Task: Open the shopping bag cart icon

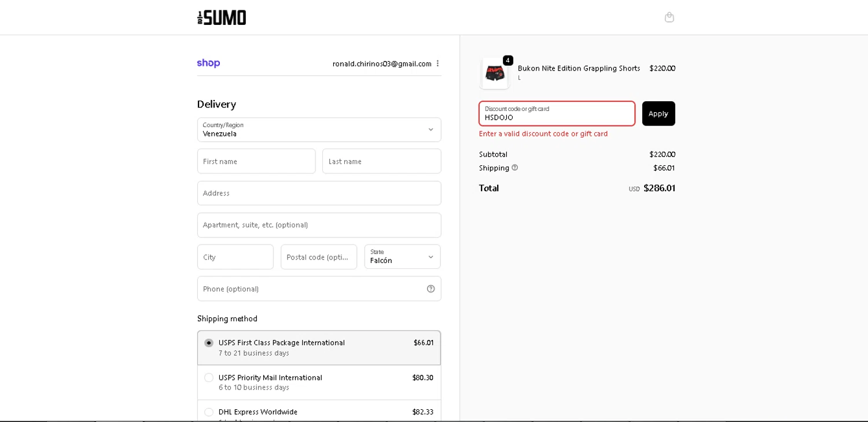Action: [x=670, y=17]
